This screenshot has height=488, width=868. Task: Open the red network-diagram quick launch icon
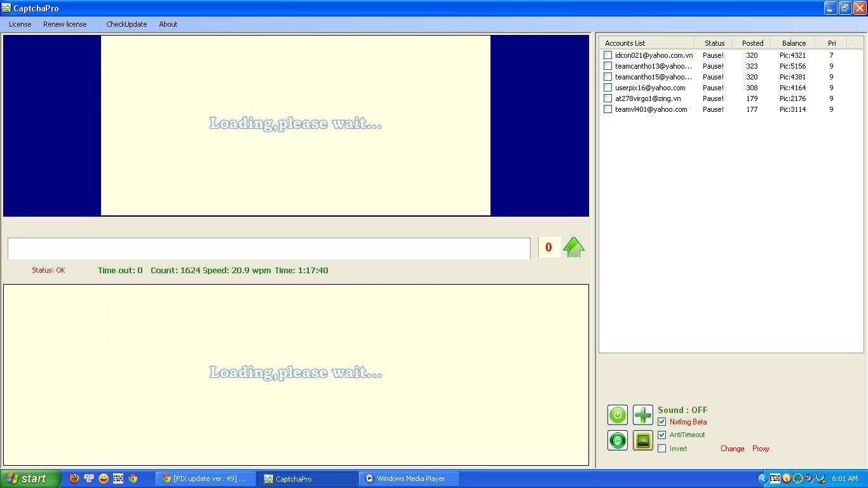89,478
